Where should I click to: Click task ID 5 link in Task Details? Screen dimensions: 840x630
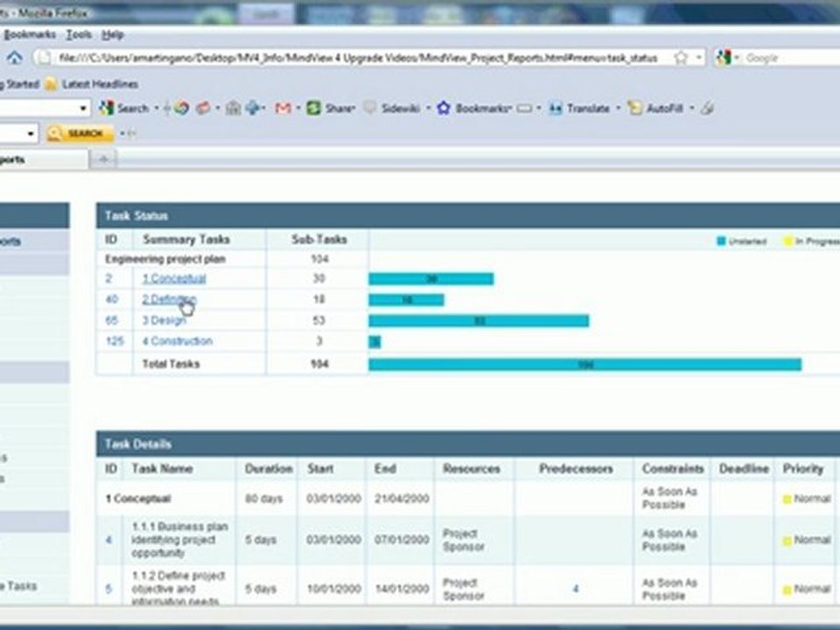pyautogui.click(x=108, y=589)
